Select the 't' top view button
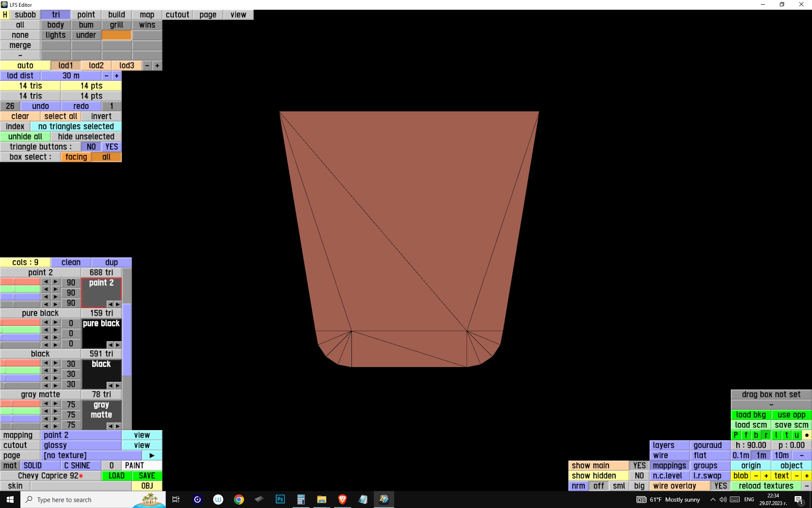The height and width of the screenshot is (508, 812). coord(786,435)
